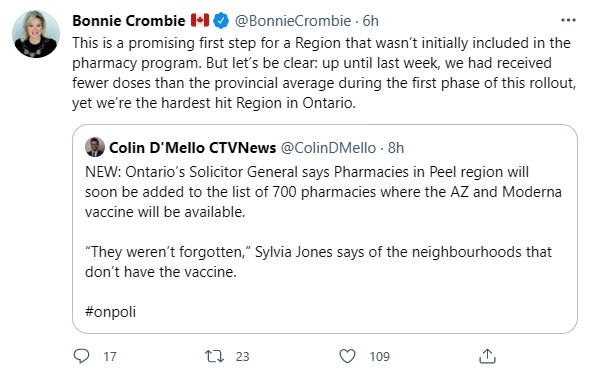This screenshot has width=589, height=372.
Task: Open the Bonnie Crombie display name
Action: [128, 21]
